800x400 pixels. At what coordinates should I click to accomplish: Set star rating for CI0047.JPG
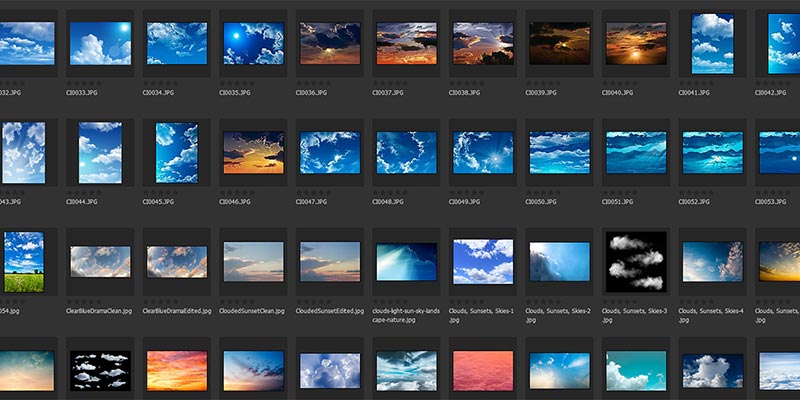(314, 193)
